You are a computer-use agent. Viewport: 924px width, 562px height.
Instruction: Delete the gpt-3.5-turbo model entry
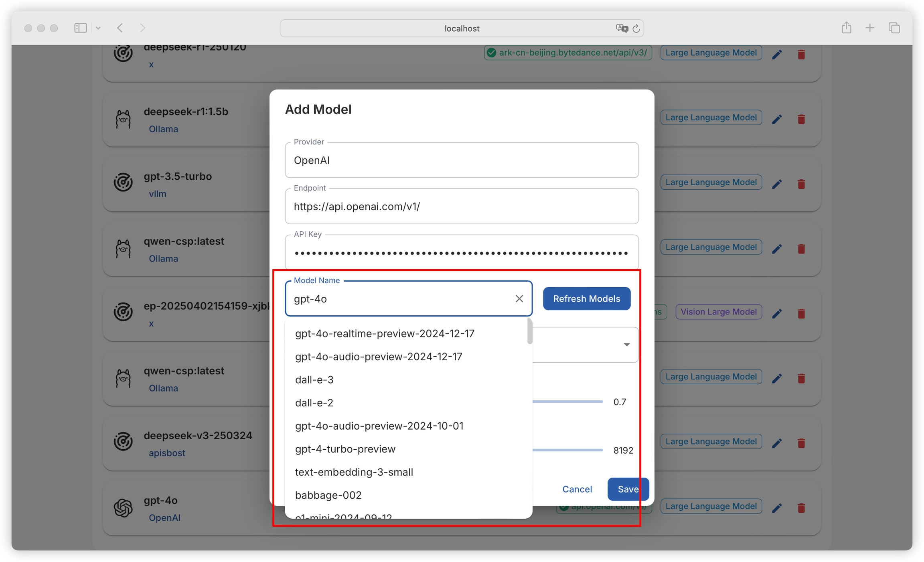click(x=801, y=184)
